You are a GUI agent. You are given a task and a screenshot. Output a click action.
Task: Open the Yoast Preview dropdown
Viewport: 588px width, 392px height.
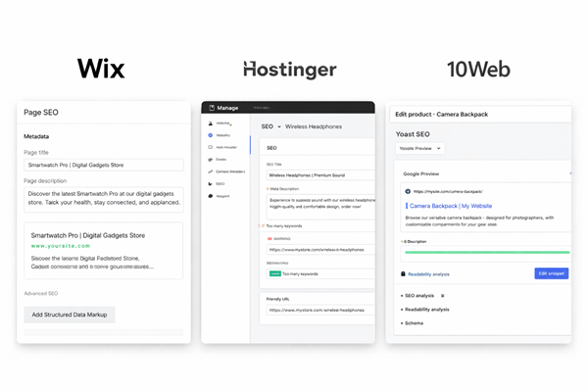pyautogui.click(x=420, y=148)
